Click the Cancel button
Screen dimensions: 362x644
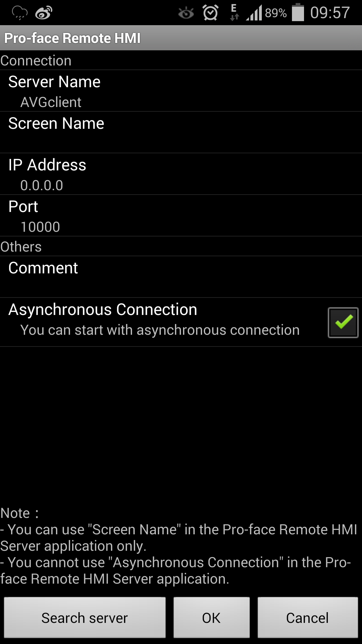tap(308, 618)
